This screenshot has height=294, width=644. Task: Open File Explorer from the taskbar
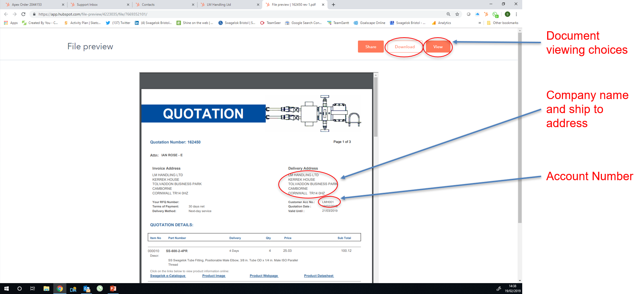(46, 289)
